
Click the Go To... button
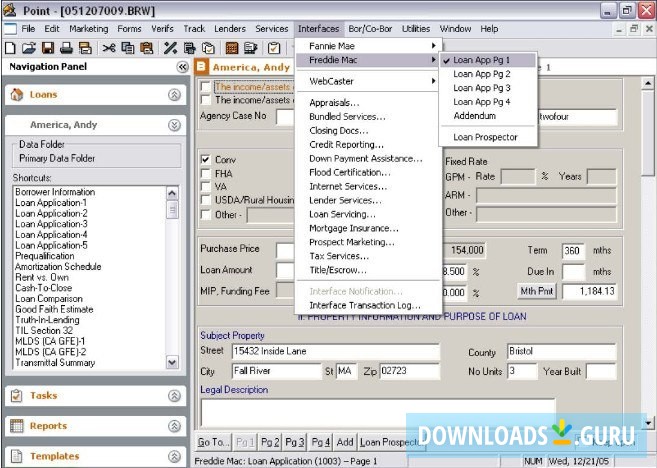[x=212, y=441]
